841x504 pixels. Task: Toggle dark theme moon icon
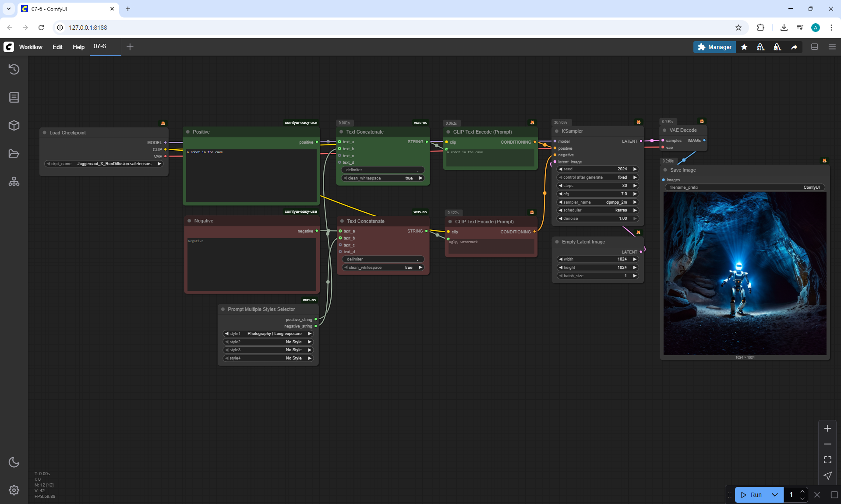[14, 462]
